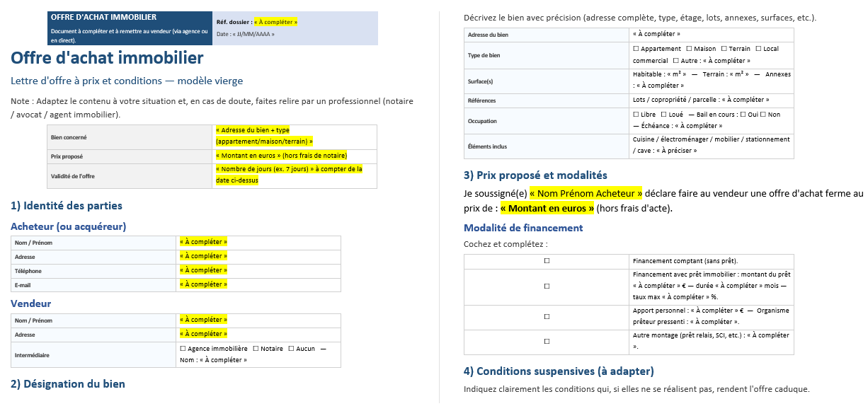The image size is (868, 411).
Task: Click the Acheteur Nom / Prénom placeholder
Action: click(x=203, y=242)
